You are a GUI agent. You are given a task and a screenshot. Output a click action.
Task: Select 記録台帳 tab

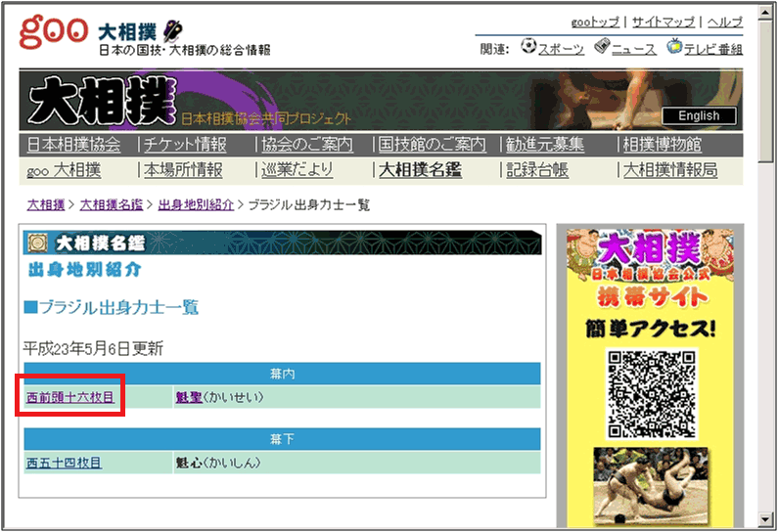pyautogui.click(x=537, y=170)
